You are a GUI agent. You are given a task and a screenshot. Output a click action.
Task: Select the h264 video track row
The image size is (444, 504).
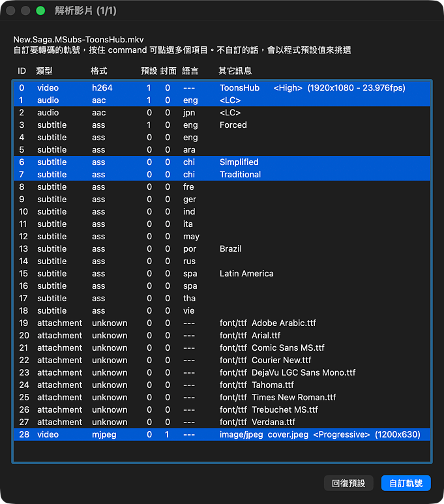(222, 88)
